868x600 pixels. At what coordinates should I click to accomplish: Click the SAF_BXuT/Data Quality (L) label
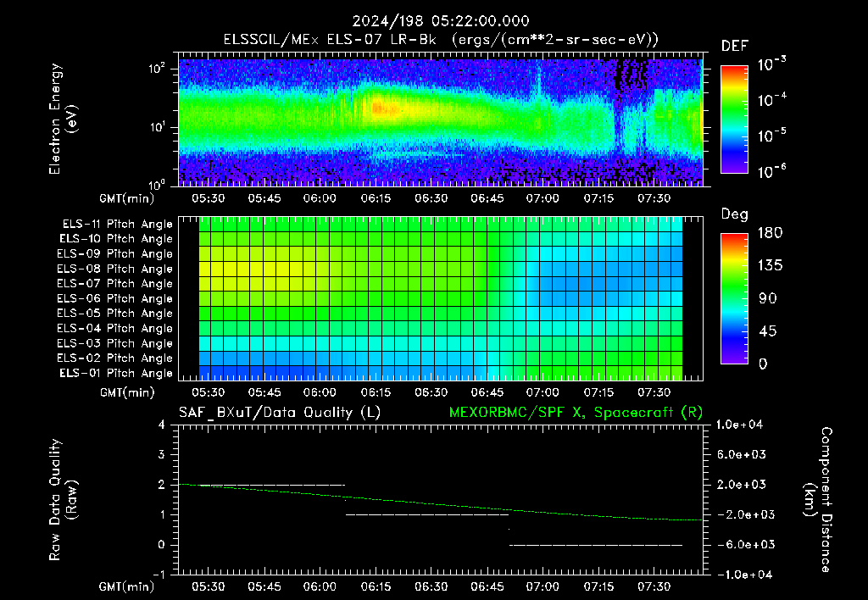(x=280, y=413)
